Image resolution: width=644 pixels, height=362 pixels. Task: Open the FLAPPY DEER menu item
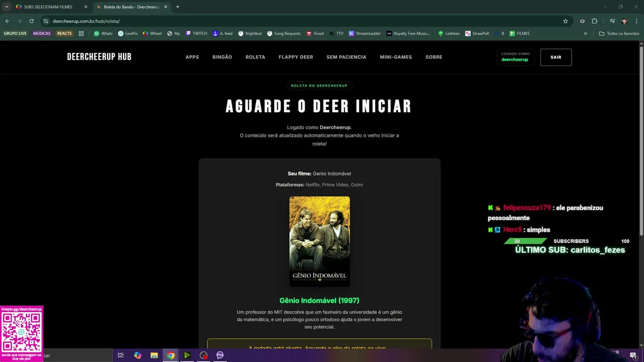(x=296, y=57)
